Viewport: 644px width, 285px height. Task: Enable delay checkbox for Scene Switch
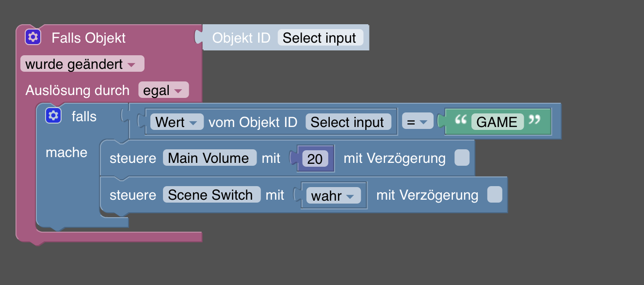tap(495, 195)
